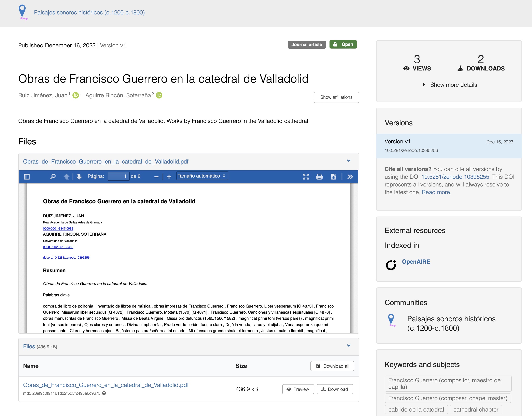Toggle the PDF viewer sidebar
This screenshot has width=532, height=416.
pyautogui.click(x=27, y=177)
